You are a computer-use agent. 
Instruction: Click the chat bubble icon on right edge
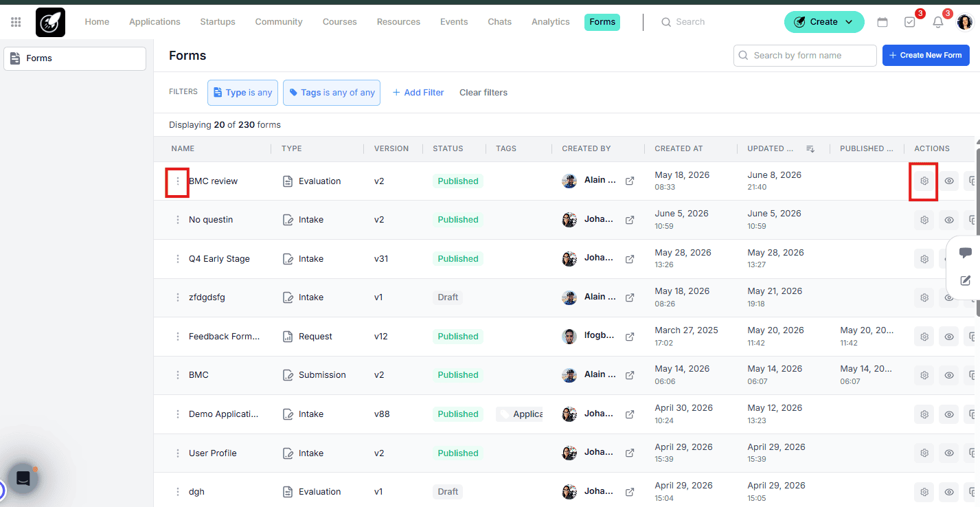click(x=966, y=253)
